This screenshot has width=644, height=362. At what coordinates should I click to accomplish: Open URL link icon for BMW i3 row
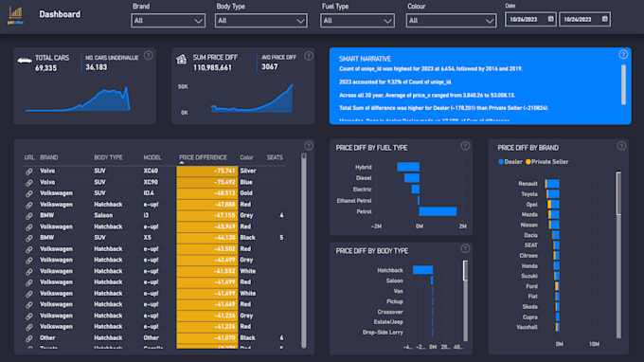click(28, 216)
